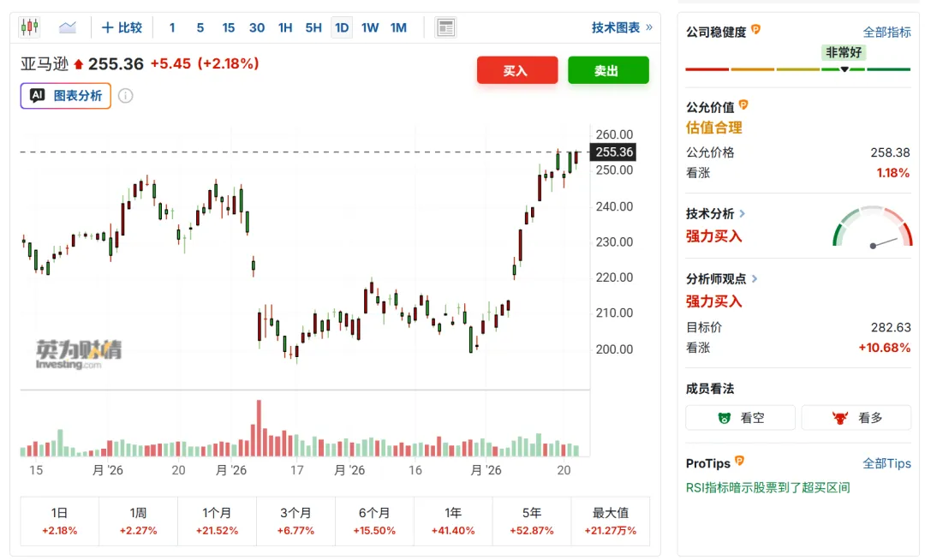The image size is (925, 560).
Task: Select the 1D interval
Action: (x=342, y=27)
